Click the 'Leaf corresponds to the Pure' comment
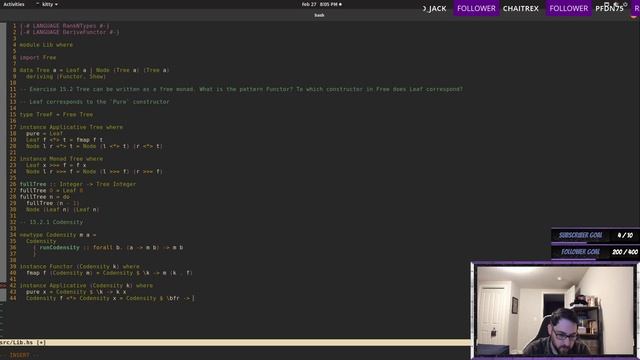Image resolution: width=640 pixels, height=360 pixels. (x=94, y=102)
